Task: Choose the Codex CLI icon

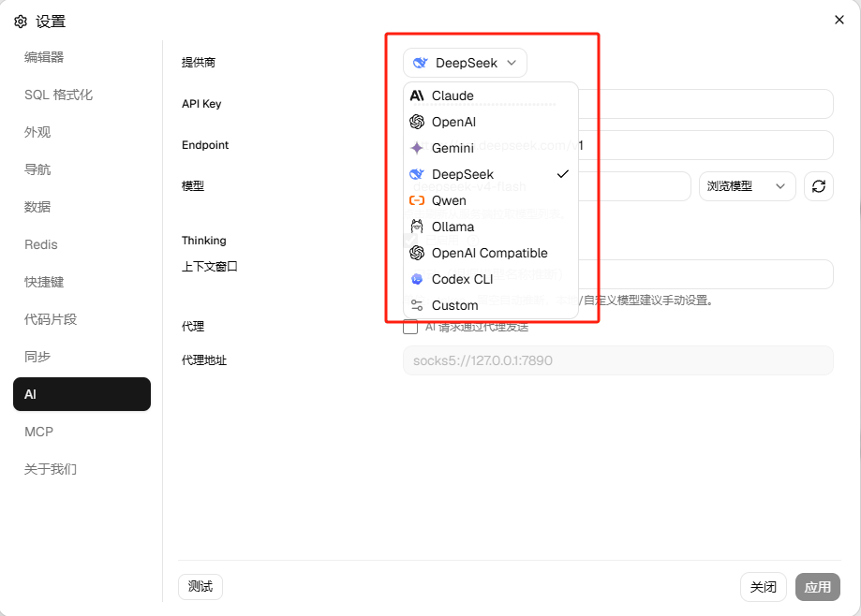Action: [x=417, y=279]
